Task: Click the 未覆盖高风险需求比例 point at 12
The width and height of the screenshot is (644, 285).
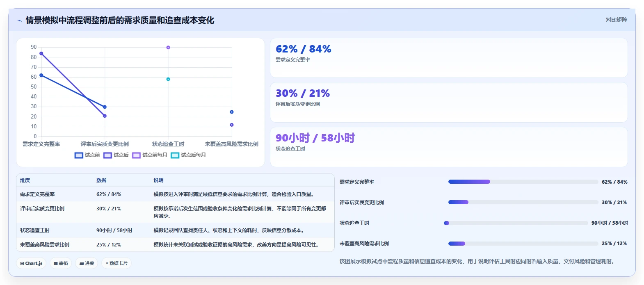Action: click(x=232, y=125)
